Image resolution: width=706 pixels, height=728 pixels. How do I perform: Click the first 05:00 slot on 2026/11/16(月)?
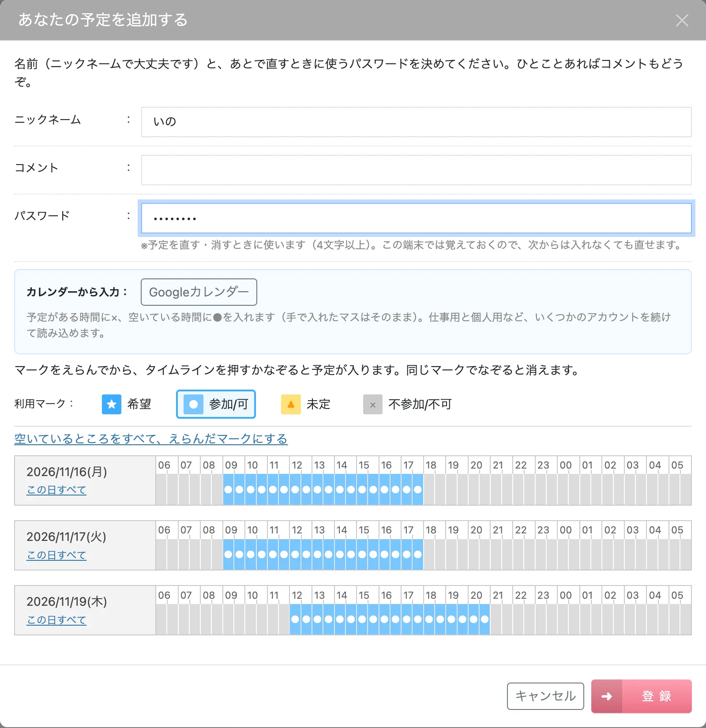point(675,489)
